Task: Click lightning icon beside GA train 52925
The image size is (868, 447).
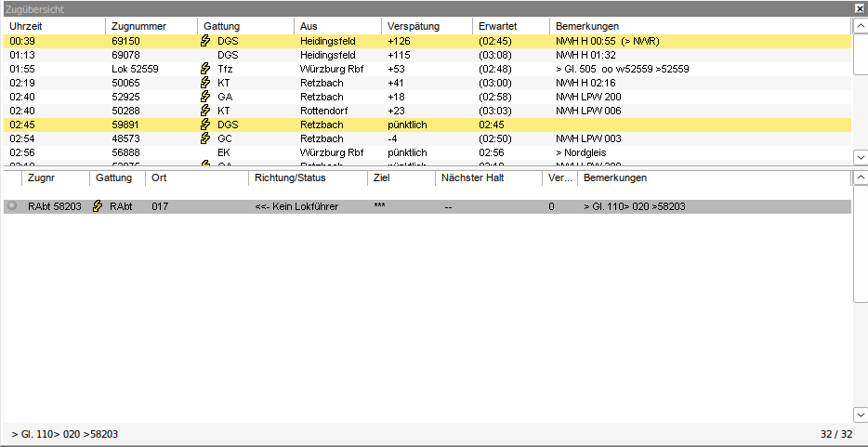Action: tap(205, 97)
